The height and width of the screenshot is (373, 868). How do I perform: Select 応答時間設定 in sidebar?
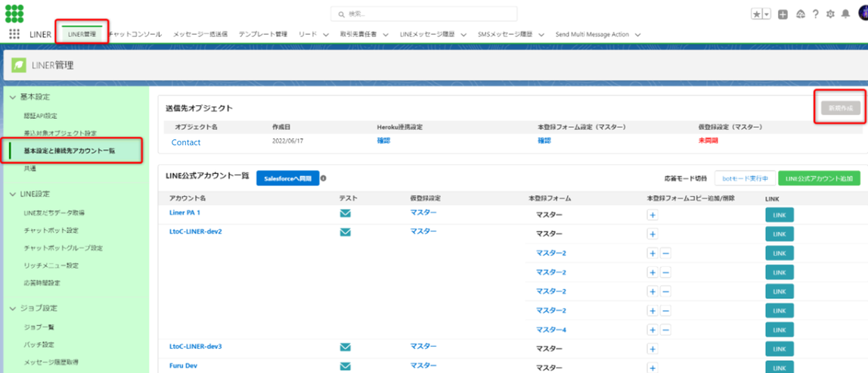click(x=42, y=283)
